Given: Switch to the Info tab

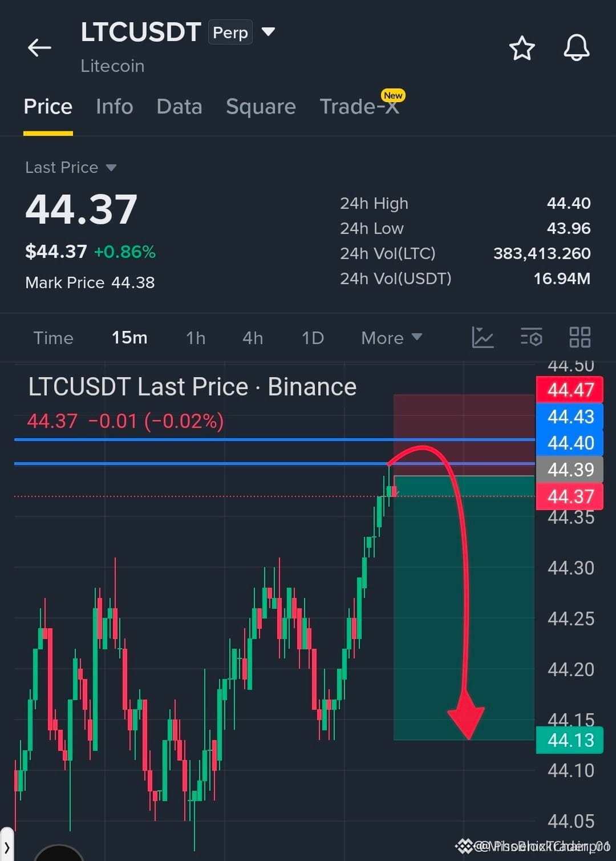Looking at the screenshot, I should (x=115, y=107).
